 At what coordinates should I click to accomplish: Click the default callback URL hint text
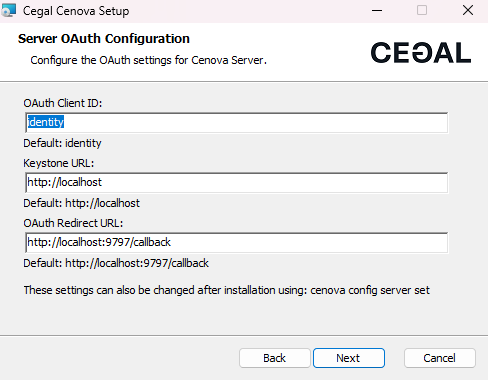pyautogui.click(x=116, y=263)
